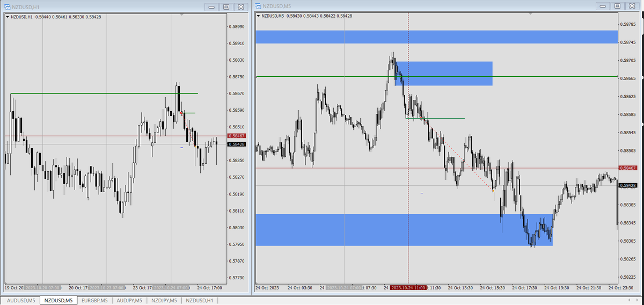Image resolution: width=644 pixels, height=305 pixels.
Task: Open the NZDJPY,M5 tab
Action: point(164,300)
